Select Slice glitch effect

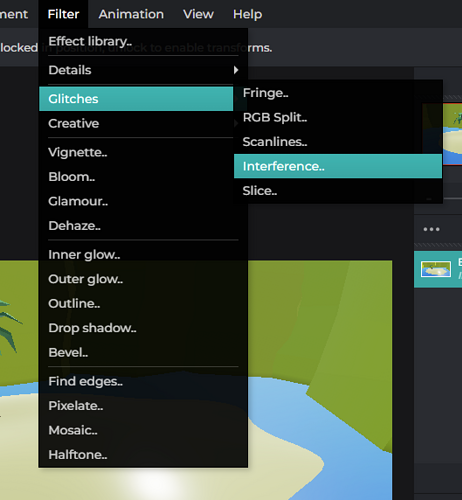338,191
